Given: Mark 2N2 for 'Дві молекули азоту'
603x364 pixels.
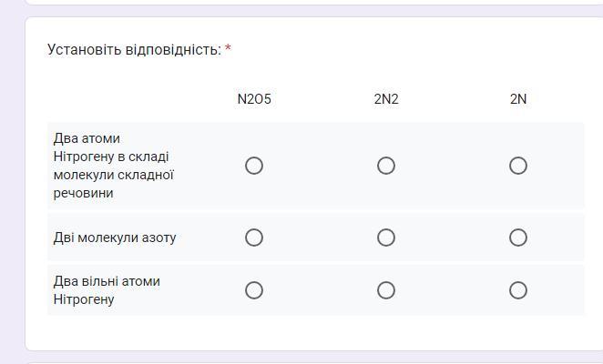Looking at the screenshot, I should tap(386, 238).
